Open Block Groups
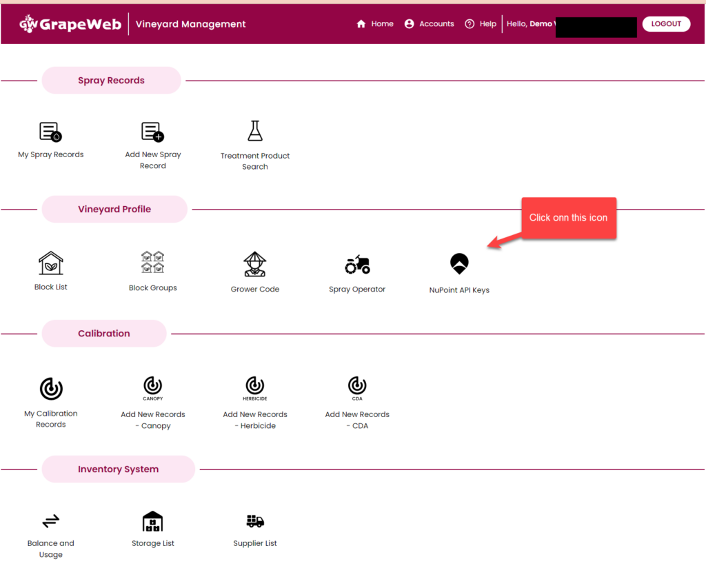This screenshot has height=588, width=706. pyautogui.click(x=152, y=262)
